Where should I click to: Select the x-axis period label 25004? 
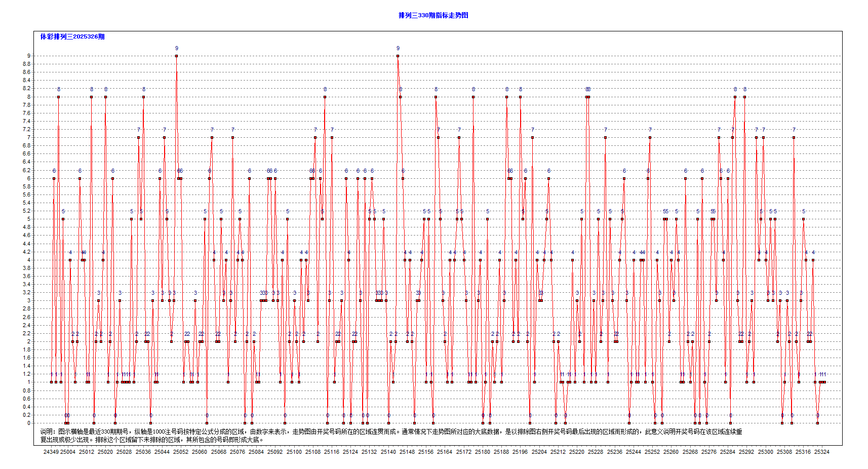tap(68, 452)
